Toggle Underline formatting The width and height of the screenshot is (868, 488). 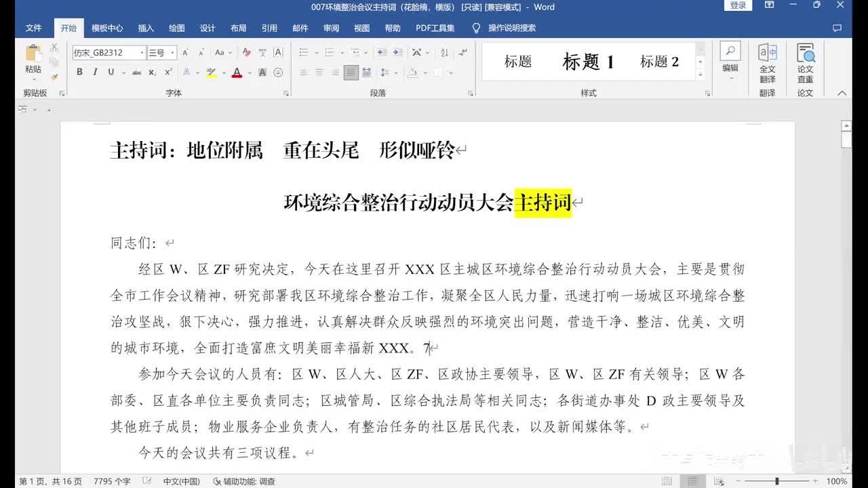coord(111,73)
